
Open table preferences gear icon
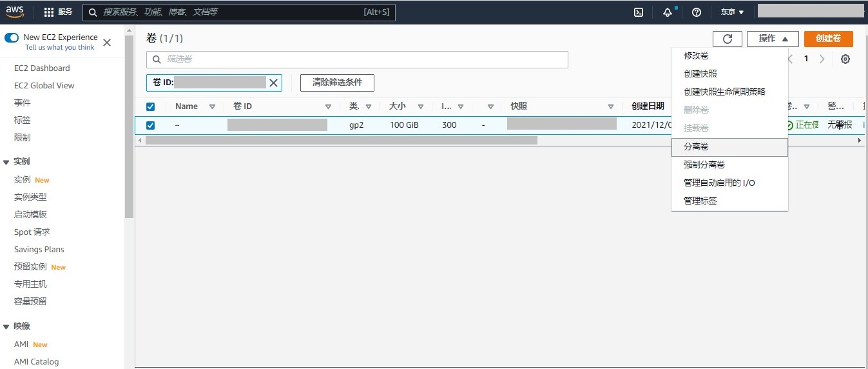[x=845, y=59]
